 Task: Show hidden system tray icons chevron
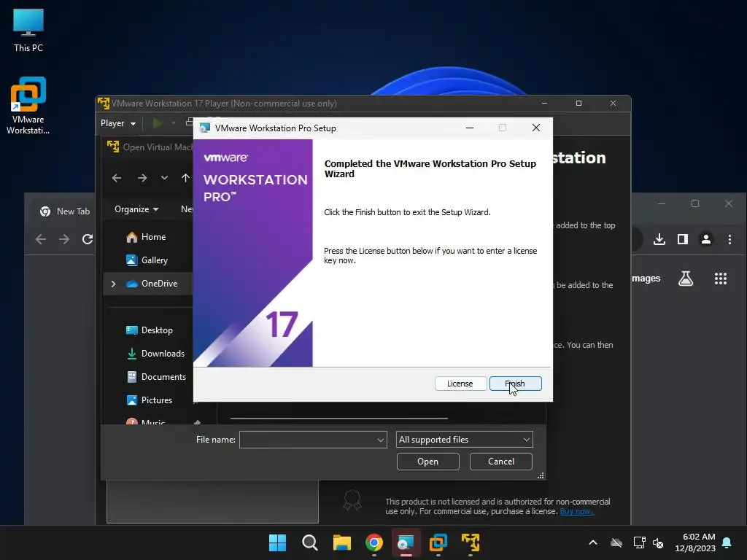[x=593, y=542]
